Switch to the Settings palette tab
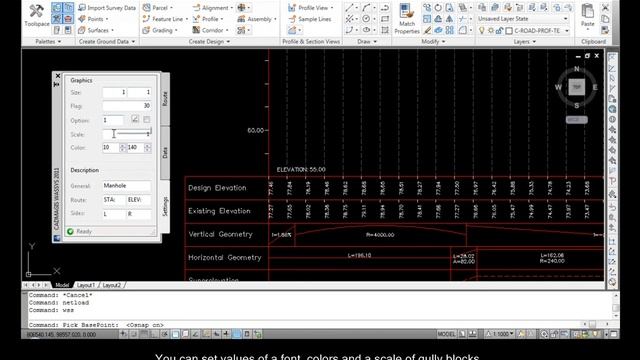640x360 pixels. (x=165, y=207)
